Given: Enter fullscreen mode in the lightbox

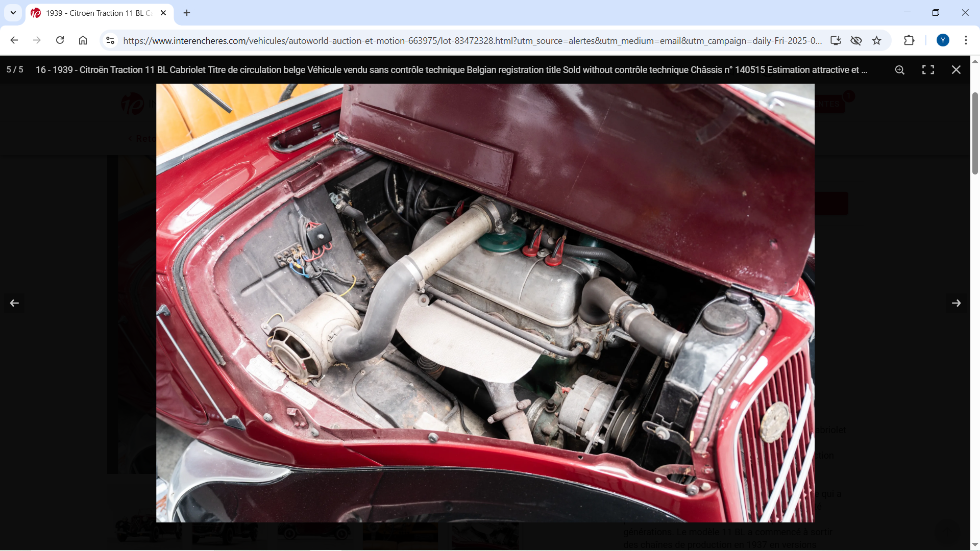Looking at the screenshot, I should (x=928, y=70).
